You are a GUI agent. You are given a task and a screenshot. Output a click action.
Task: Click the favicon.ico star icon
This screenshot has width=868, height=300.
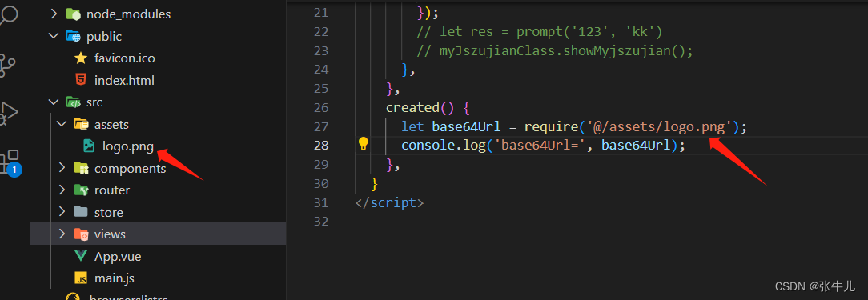[81, 58]
